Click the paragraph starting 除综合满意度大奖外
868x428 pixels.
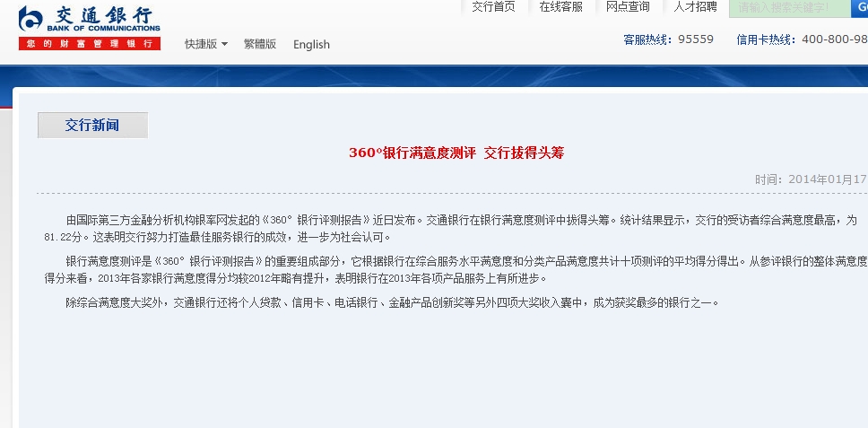392,303
